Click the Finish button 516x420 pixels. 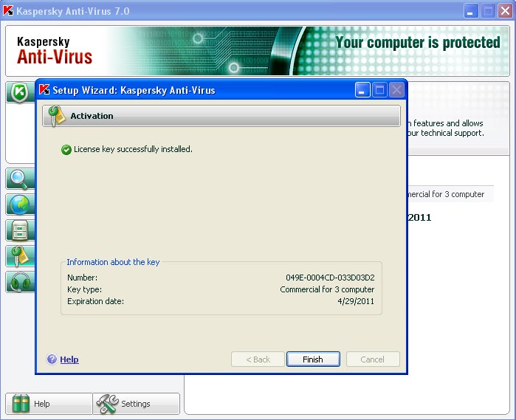pyautogui.click(x=313, y=359)
